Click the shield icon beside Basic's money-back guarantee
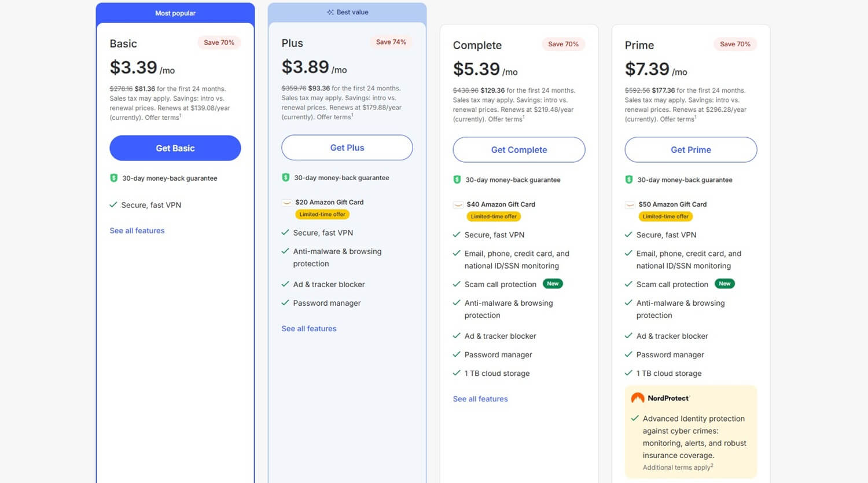The width and height of the screenshot is (868, 483). 113,178
